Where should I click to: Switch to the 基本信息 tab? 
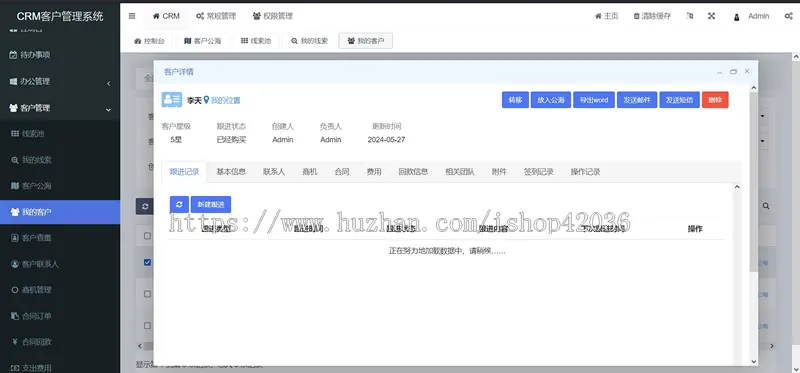coord(231,172)
